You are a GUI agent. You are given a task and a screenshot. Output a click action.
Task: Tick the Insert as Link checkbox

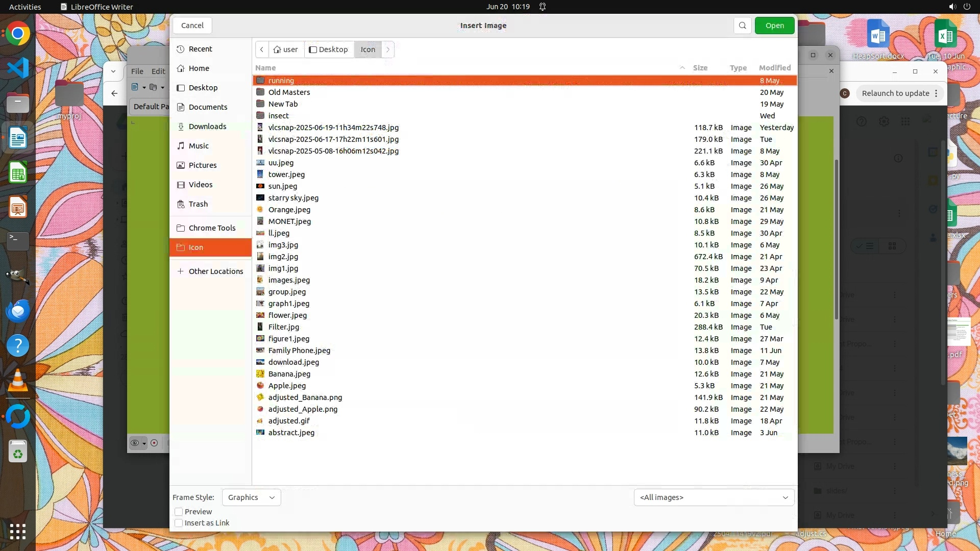[x=179, y=523]
